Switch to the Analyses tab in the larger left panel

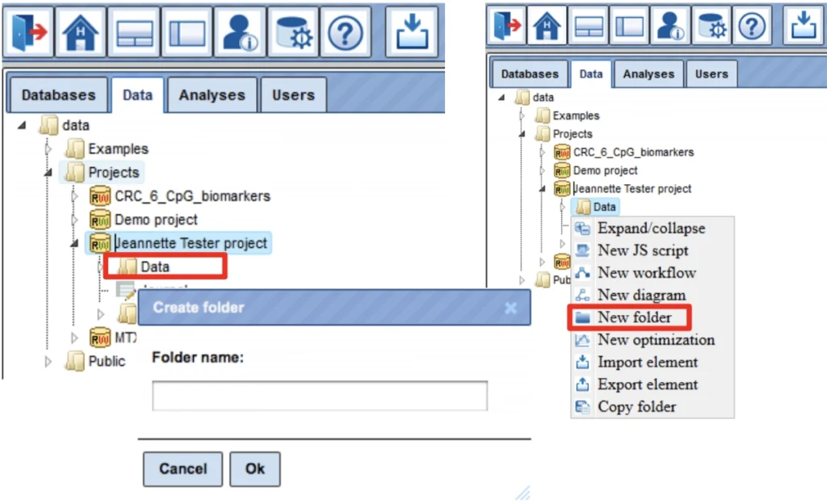coord(212,95)
